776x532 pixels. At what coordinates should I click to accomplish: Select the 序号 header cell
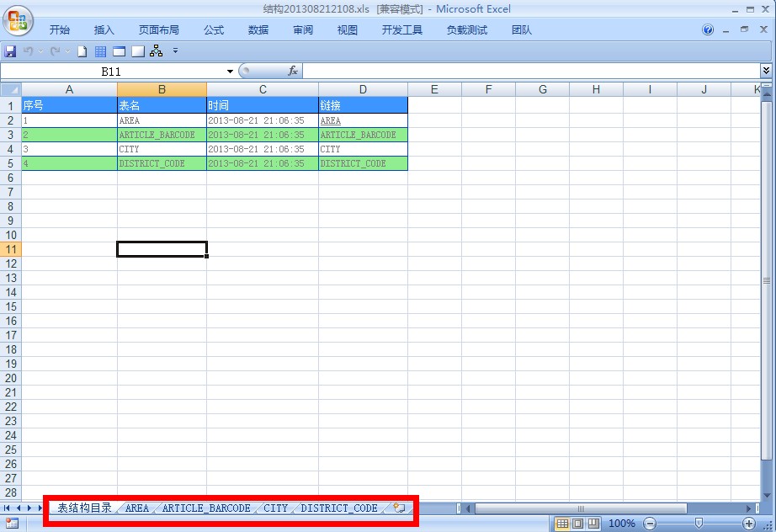[x=69, y=105]
